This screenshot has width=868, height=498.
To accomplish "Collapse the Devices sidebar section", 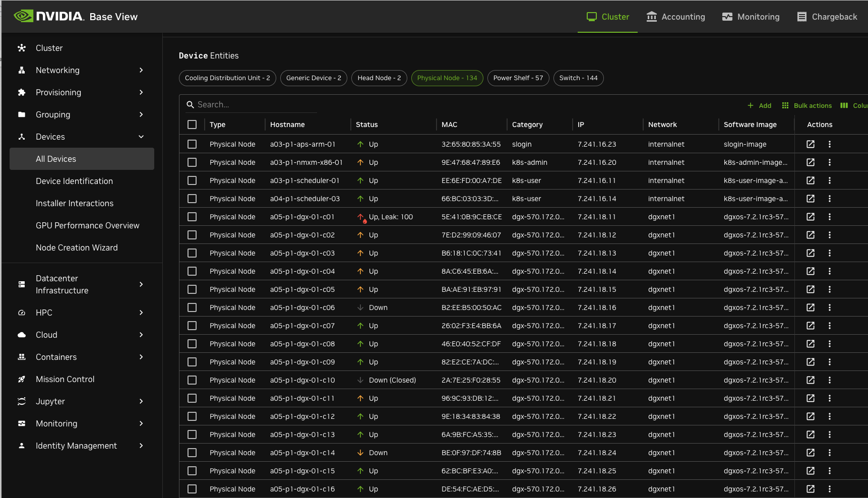I will (x=141, y=137).
